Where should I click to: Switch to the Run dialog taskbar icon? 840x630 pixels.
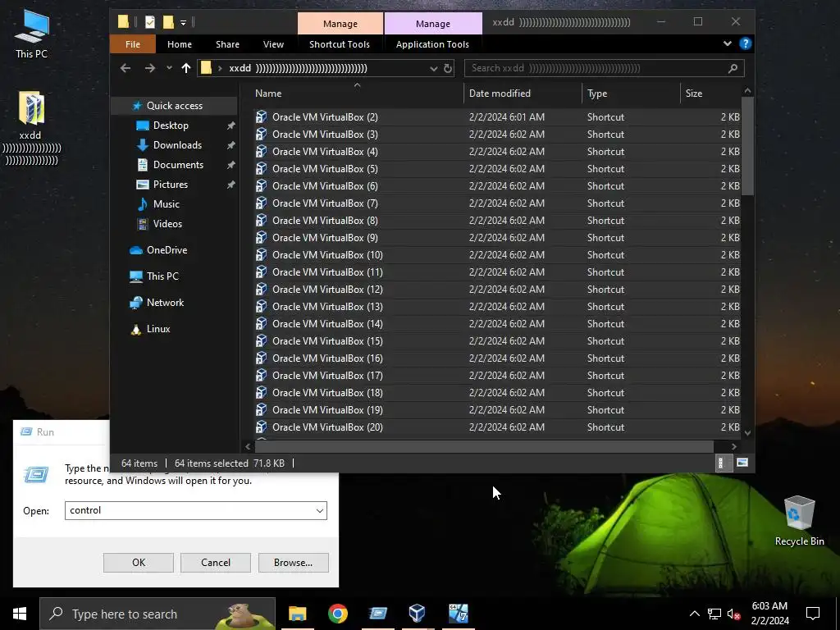tap(377, 614)
